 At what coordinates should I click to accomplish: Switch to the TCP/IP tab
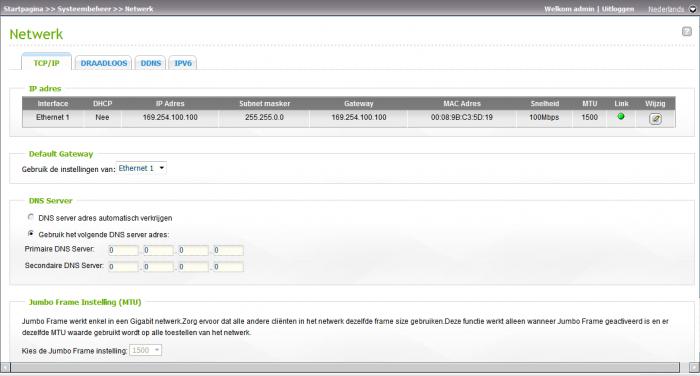(x=46, y=63)
